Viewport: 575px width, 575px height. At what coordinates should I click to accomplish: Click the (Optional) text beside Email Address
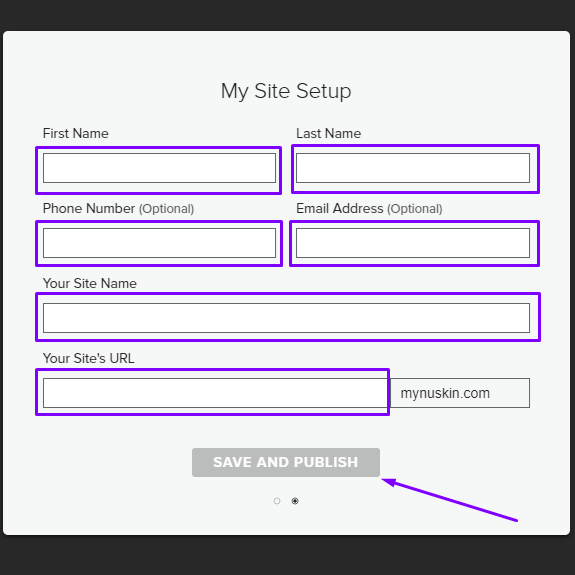coord(415,209)
